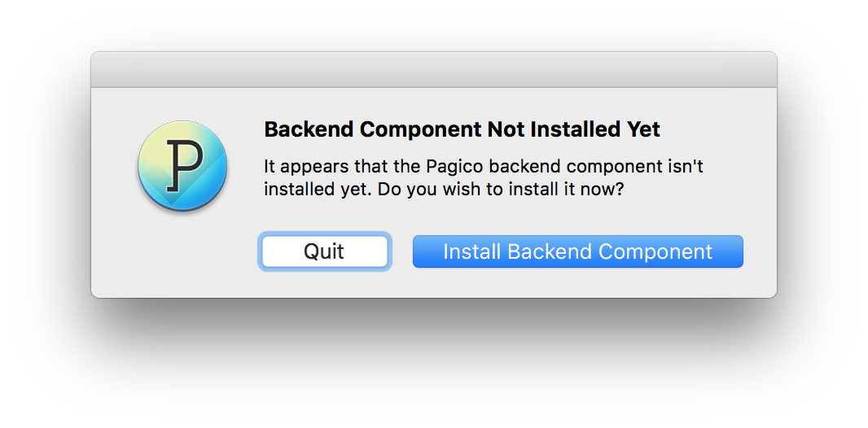Click the "Backend Component Not Installed Yet" heading

tap(462, 129)
